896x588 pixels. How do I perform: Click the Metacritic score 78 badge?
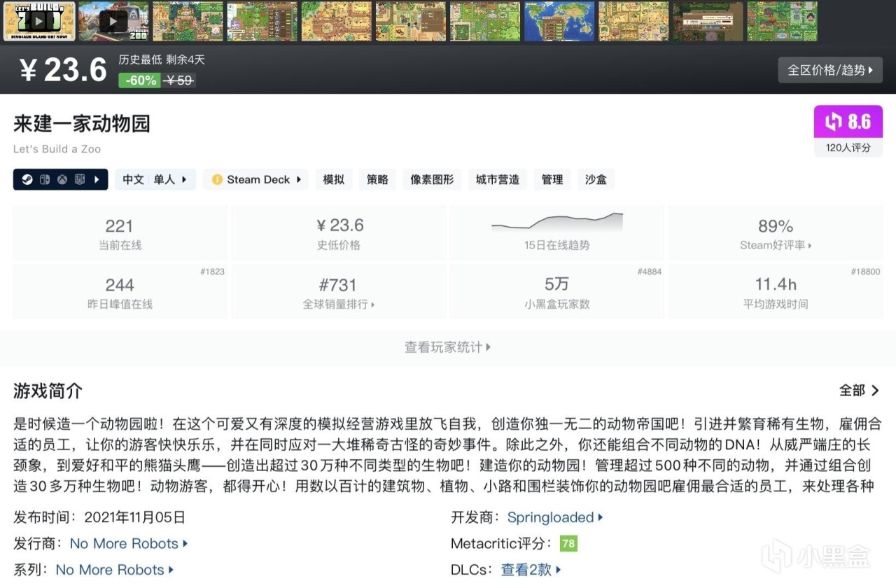click(568, 543)
